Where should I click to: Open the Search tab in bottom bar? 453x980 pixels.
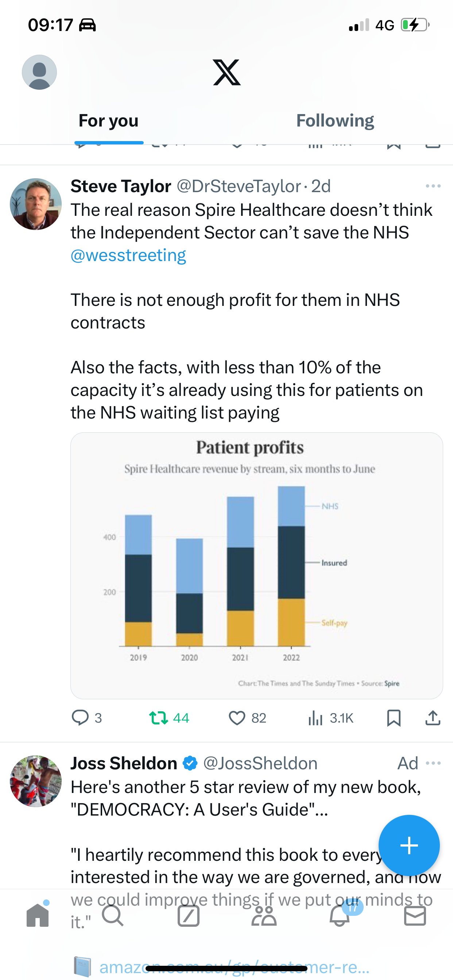point(113,916)
